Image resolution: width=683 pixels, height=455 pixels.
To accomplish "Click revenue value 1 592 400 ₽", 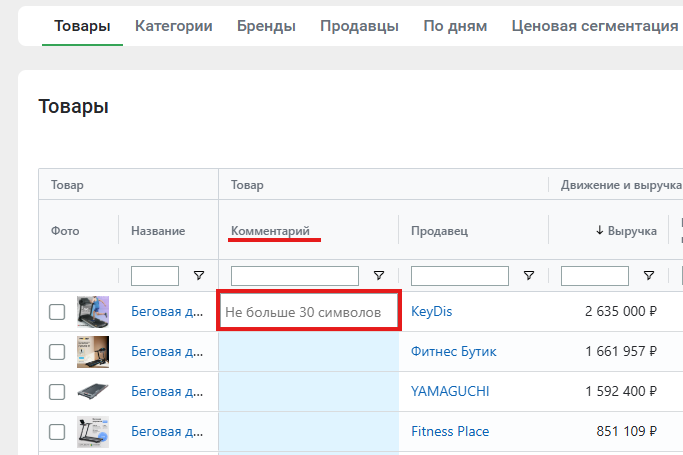I will click(x=621, y=392).
